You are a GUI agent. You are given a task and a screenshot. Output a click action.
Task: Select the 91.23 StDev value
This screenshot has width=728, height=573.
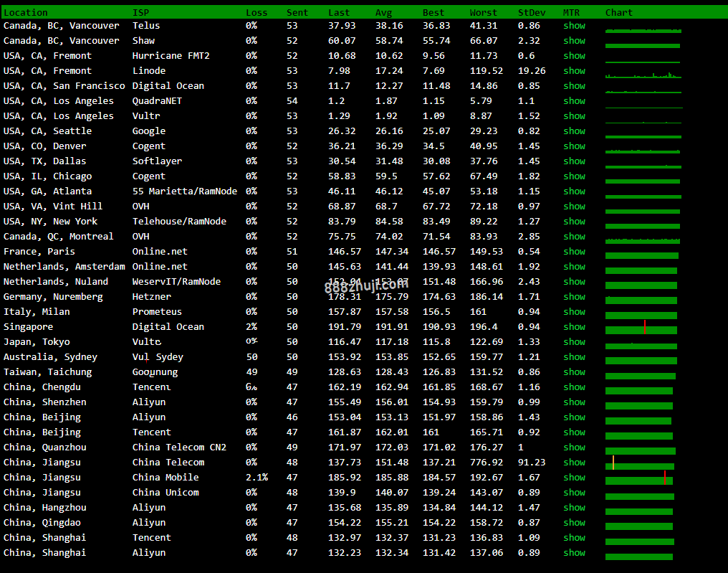pyautogui.click(x=532, y=463)
